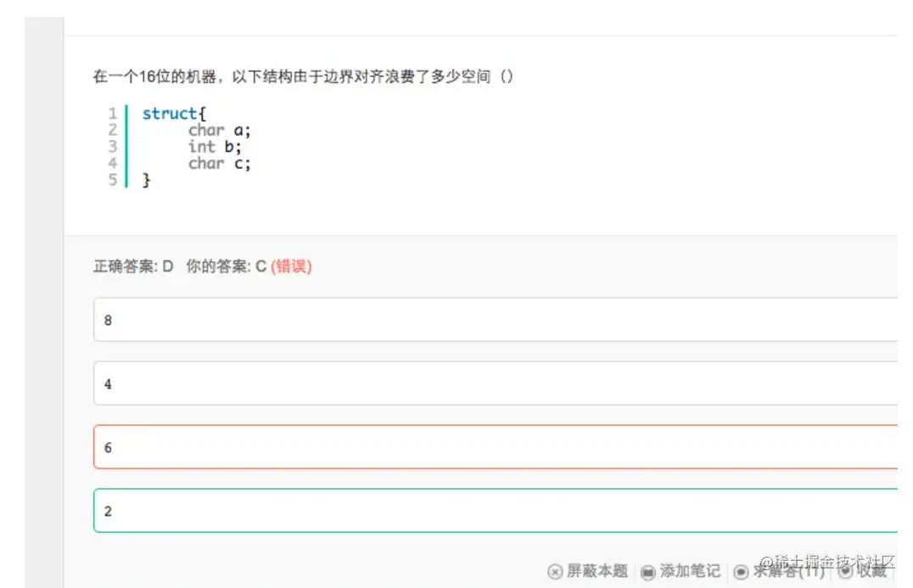913x588 pixels.
Task: Click the 'struct{' keyword line
Action: 174,114
